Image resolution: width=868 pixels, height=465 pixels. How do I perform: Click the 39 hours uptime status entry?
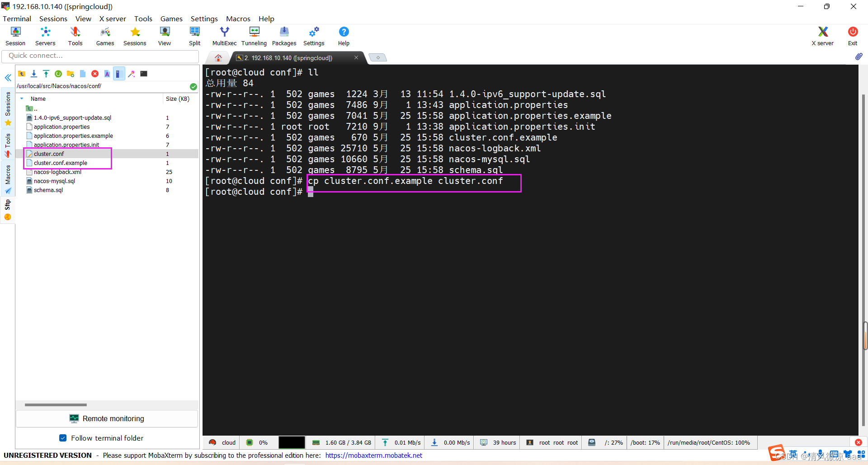click(499, 442)
